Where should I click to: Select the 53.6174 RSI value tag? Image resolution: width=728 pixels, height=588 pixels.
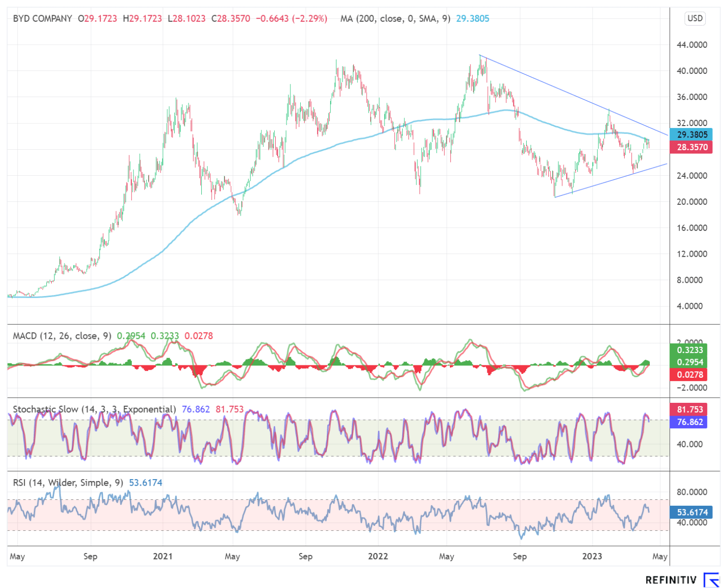[x=692, y=512]
